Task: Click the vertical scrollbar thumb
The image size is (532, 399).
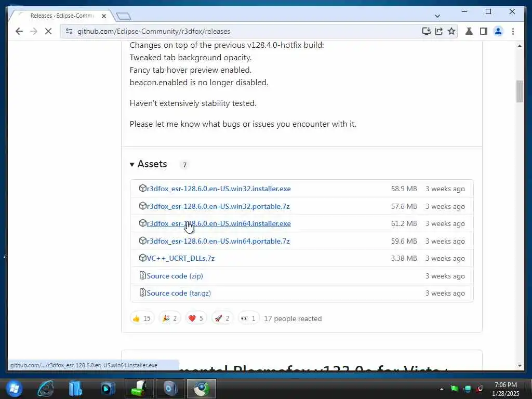Action: tap(520, 91)
